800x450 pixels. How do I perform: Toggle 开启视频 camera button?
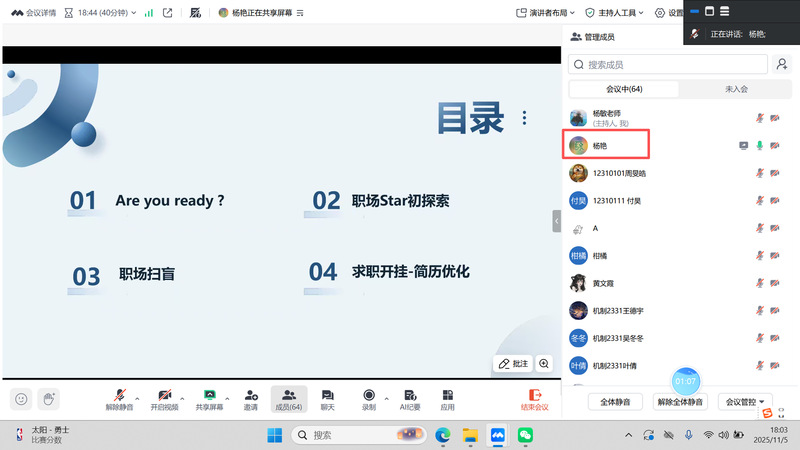[166, 399]
